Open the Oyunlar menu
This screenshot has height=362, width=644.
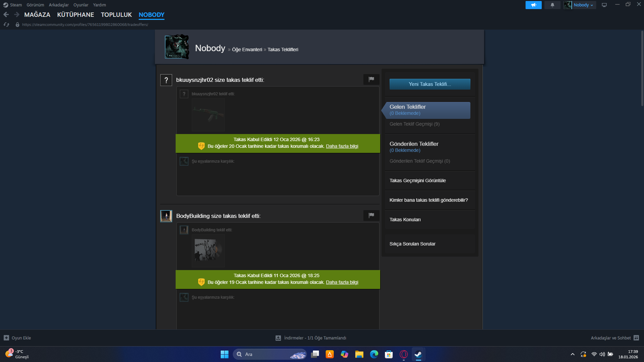[x=81, y=5]
